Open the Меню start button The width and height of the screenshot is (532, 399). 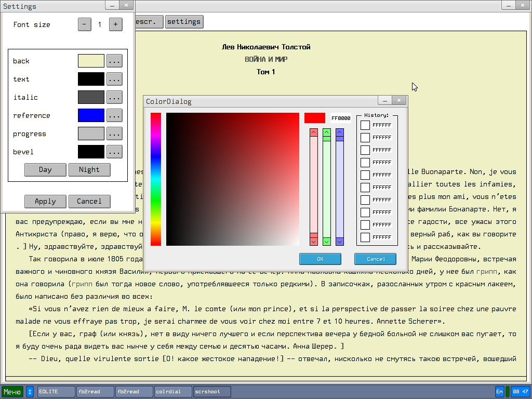coord(12,391)
